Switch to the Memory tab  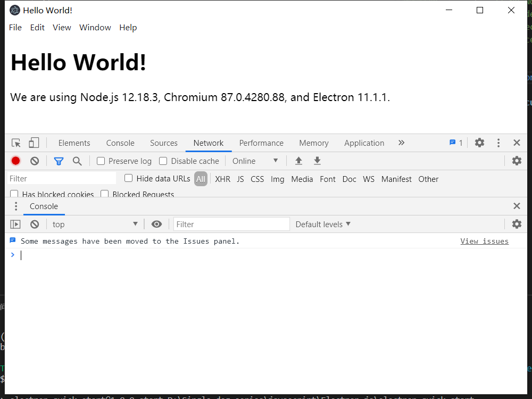pos(314,143)
